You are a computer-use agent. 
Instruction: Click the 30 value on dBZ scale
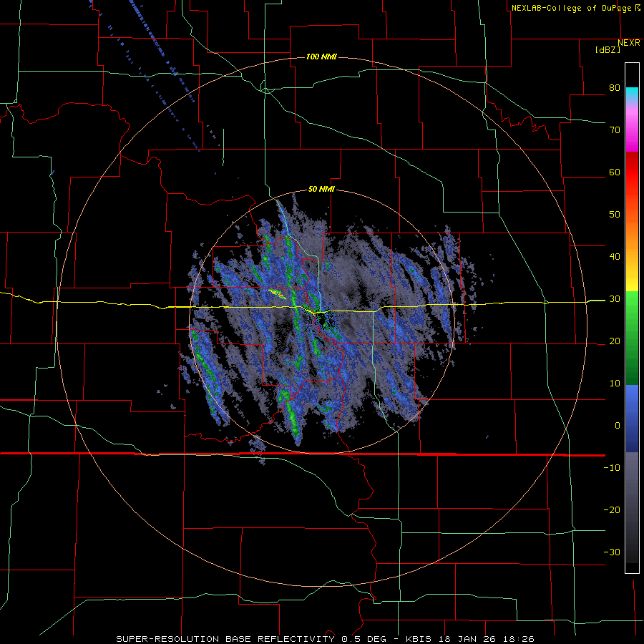pyautogui.click(x=615, y=299)
